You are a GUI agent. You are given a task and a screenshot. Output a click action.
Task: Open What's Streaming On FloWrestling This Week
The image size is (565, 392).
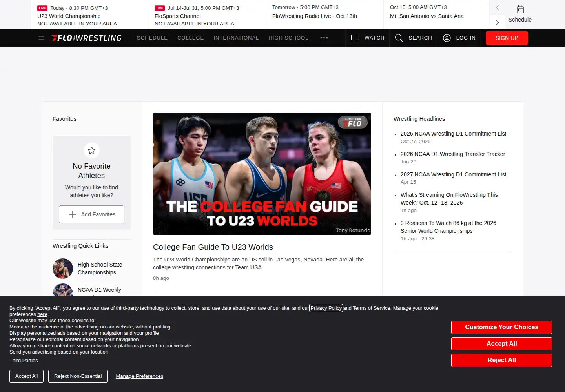pyautogui.click(x=449, y=199)
